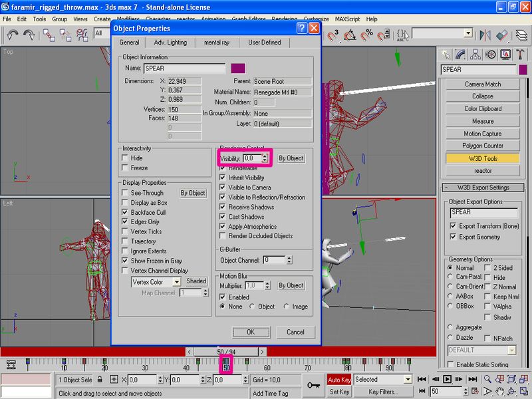Switch to the Display command panel

coord(505,55)
